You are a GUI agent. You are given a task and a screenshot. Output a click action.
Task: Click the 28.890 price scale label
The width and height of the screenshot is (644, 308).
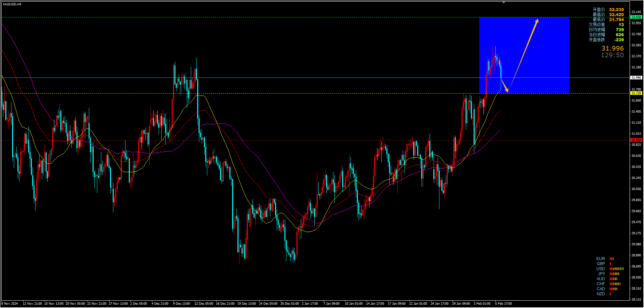point(636,255)
